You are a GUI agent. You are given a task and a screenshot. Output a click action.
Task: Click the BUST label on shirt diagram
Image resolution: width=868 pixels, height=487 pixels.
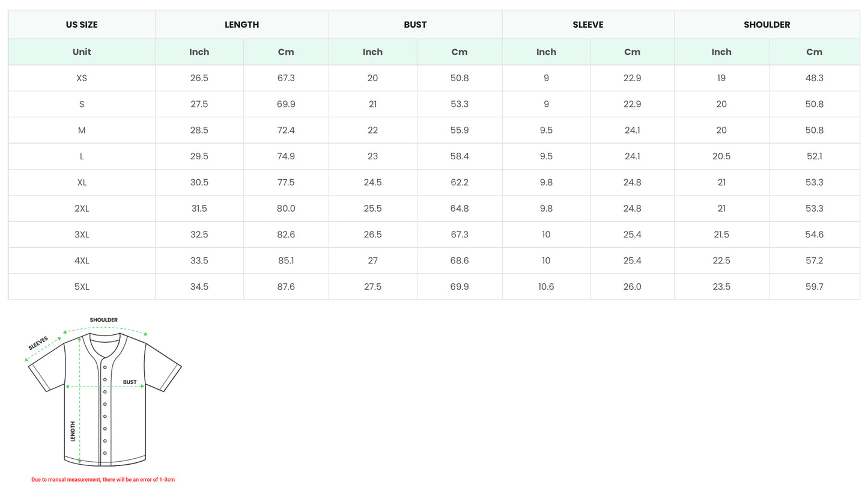tap(130, 382)
